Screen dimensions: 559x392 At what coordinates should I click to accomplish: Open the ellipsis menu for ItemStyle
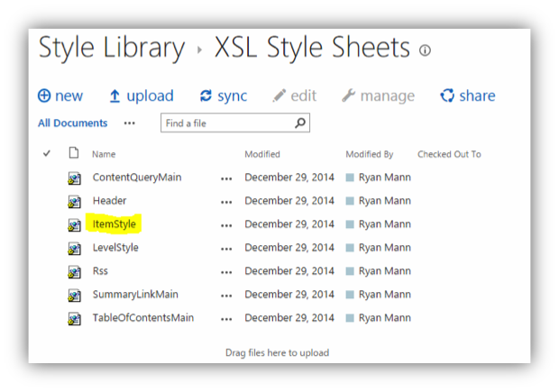(226, 225)
